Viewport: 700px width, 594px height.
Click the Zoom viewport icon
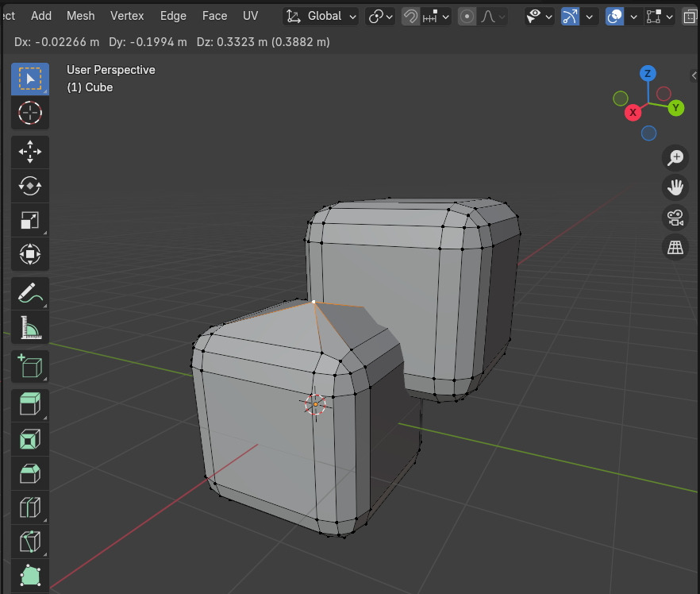click(x=675, y=158)
